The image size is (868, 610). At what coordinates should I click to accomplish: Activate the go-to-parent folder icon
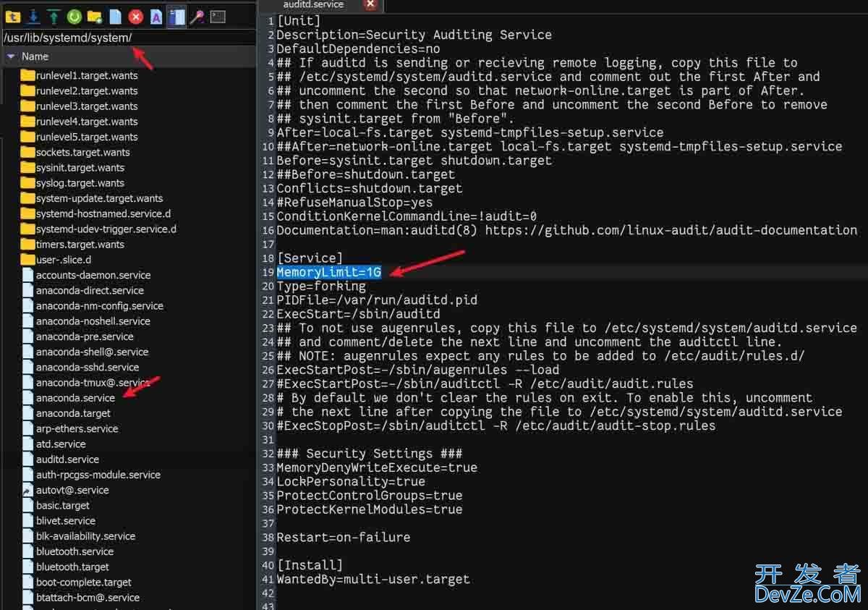point(13,16)
